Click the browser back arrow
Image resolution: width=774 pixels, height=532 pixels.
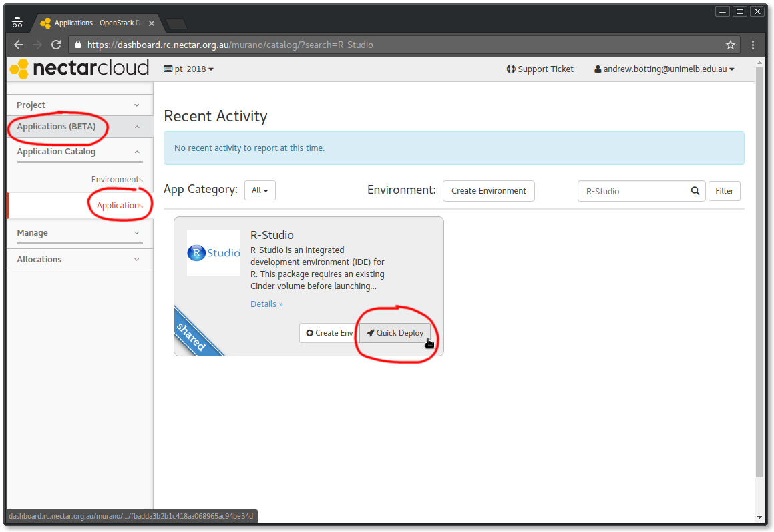pos(18,45)
